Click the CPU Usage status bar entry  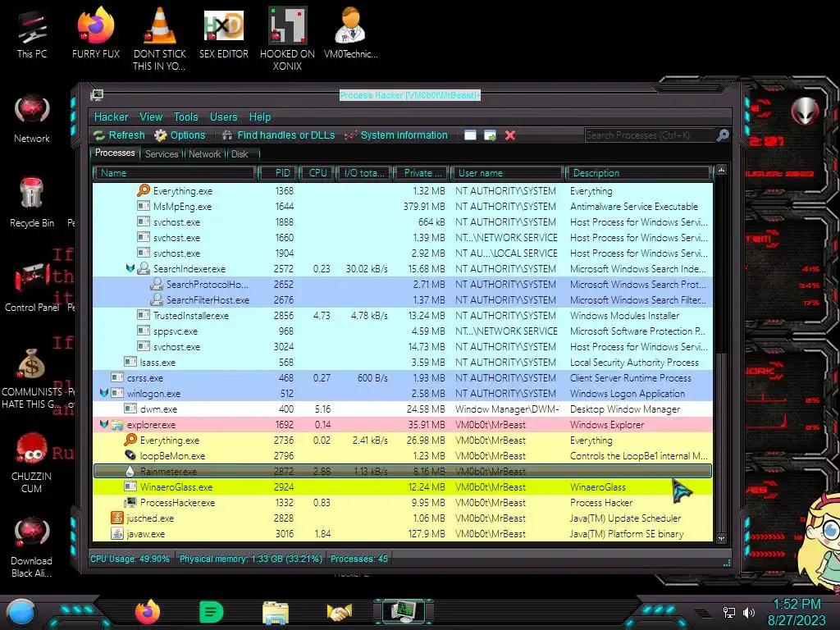pos(130,559)
